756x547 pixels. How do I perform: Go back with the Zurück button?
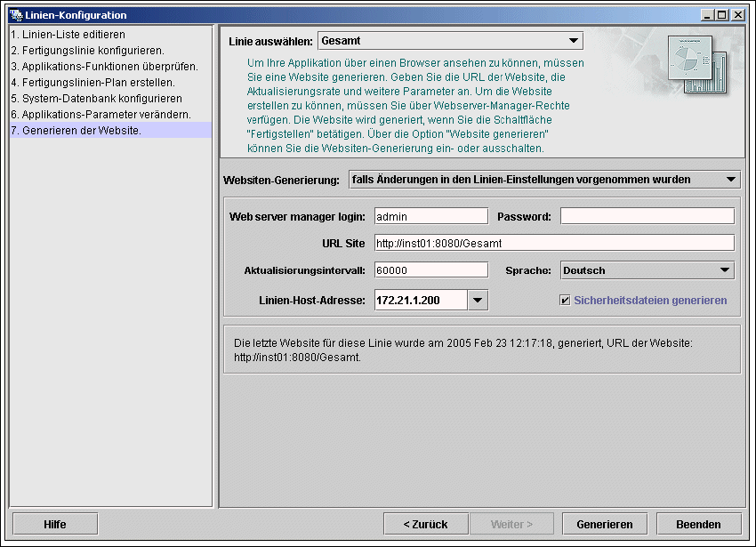[426, 525]
